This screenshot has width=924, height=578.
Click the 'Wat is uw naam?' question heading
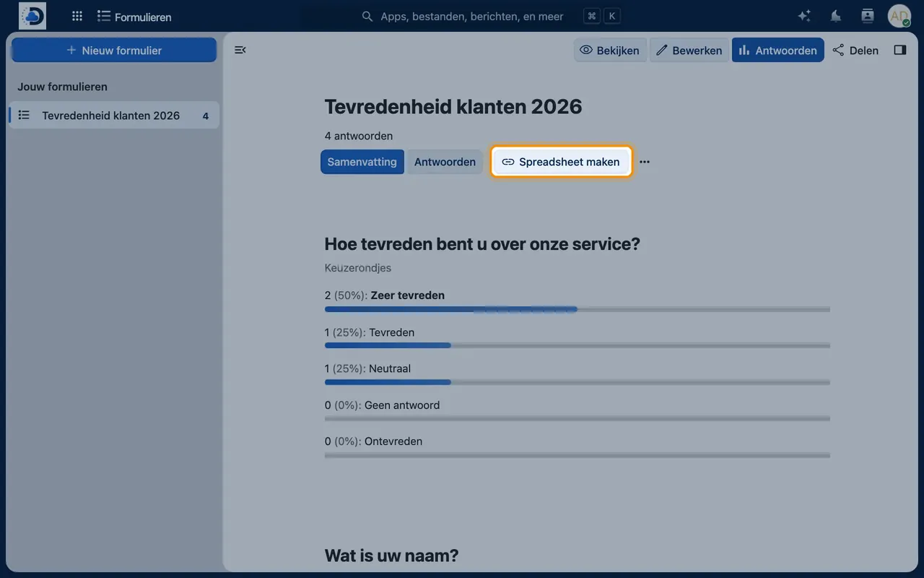point(391,556)
